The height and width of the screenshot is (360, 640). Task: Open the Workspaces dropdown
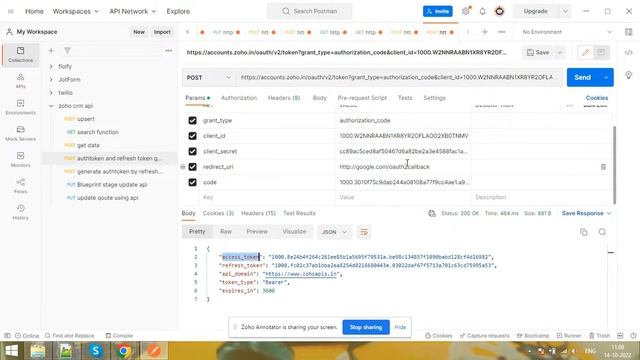[76, 11]
